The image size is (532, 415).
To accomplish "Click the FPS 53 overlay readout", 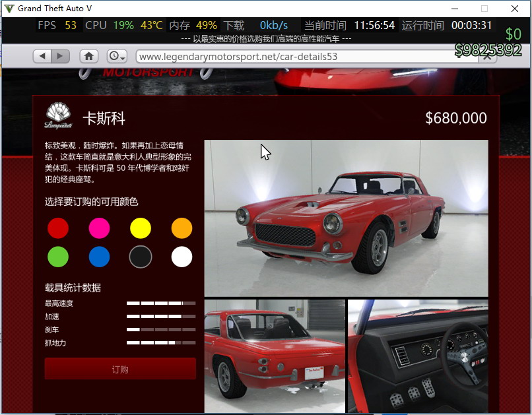I will click(x=57, y=25).
